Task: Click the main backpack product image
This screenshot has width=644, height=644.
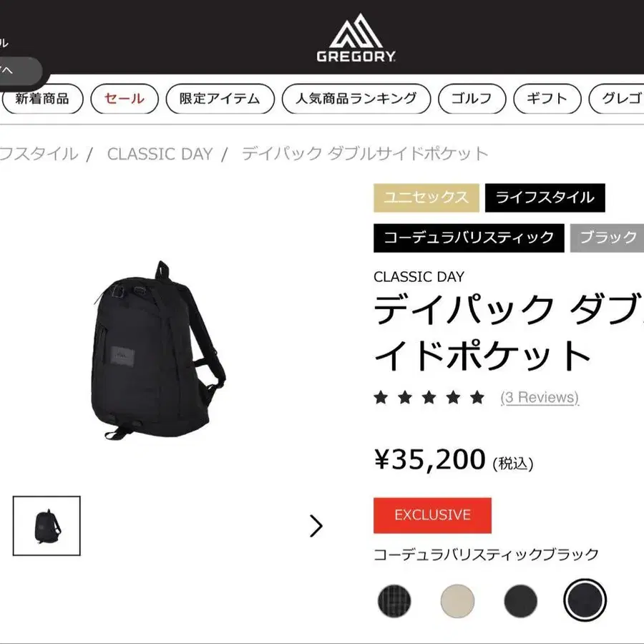Action: (x=158, y=349)
